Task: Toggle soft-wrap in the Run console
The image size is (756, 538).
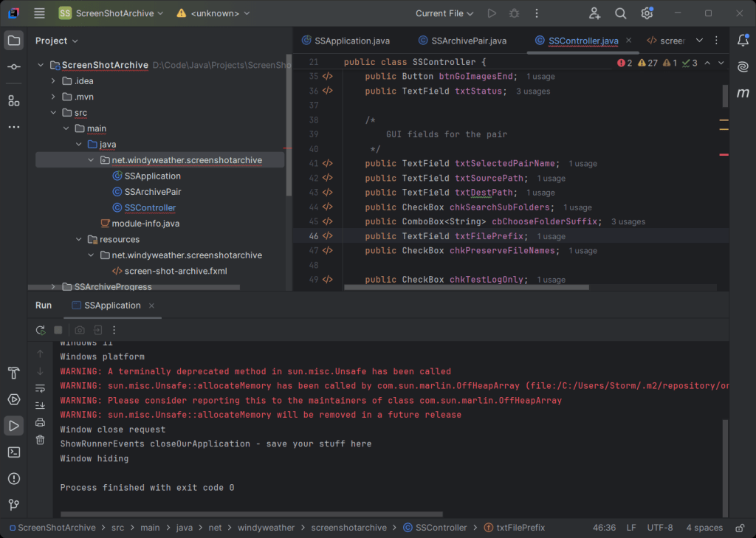Action: [x=41, y=387]
